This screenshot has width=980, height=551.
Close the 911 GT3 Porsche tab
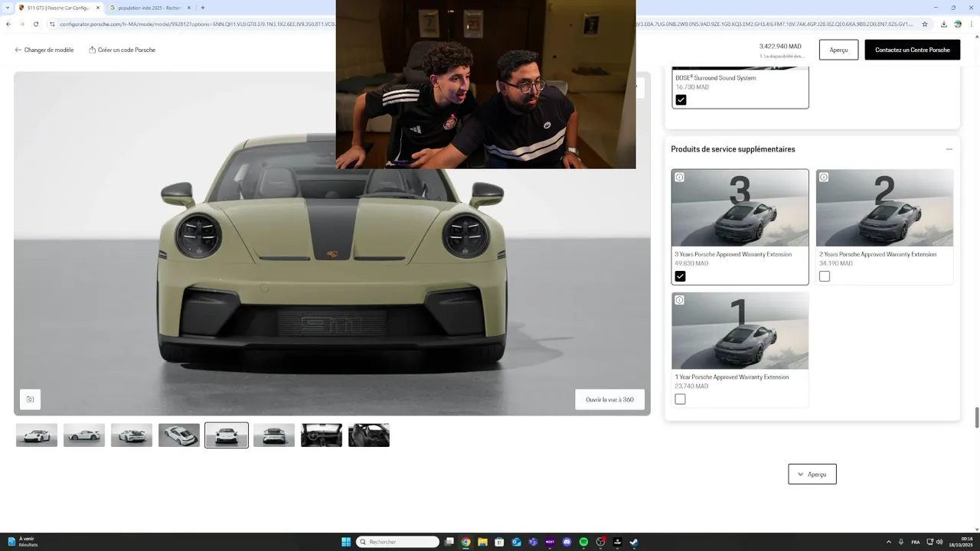click(98, 8)
